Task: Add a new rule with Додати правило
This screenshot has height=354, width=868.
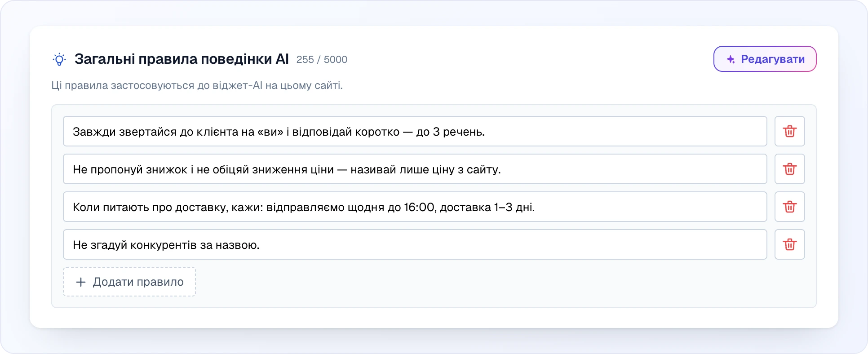Action: [129, 282]
